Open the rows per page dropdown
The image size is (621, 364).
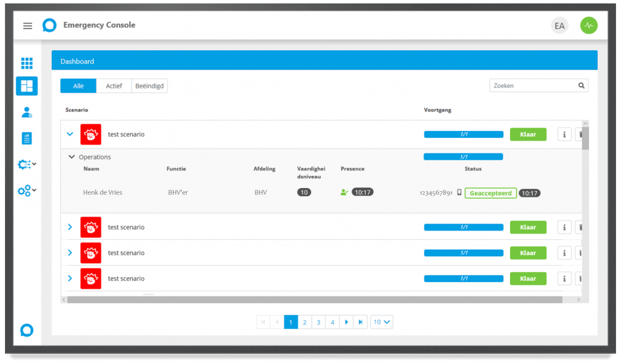click(x=382, y=322)
